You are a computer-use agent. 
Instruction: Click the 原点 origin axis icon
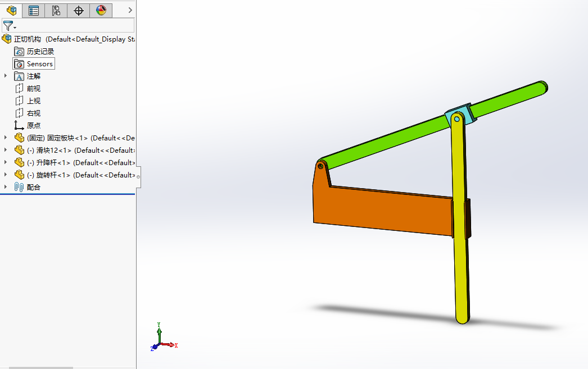click(19, 125)
